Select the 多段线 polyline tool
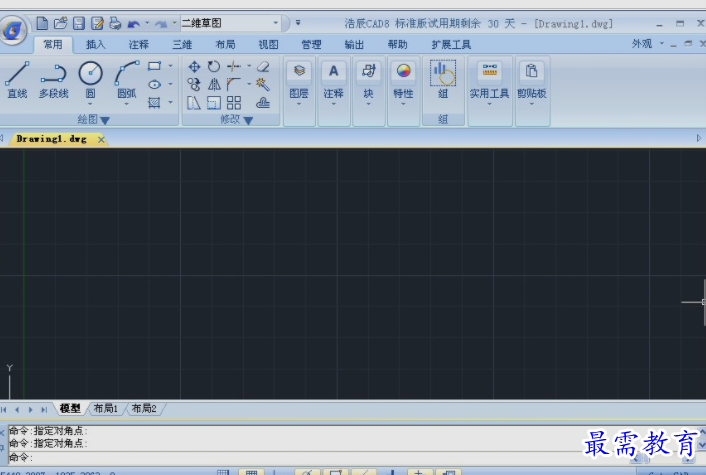This screenshot has width=706, height=475. tap(54, 80)
